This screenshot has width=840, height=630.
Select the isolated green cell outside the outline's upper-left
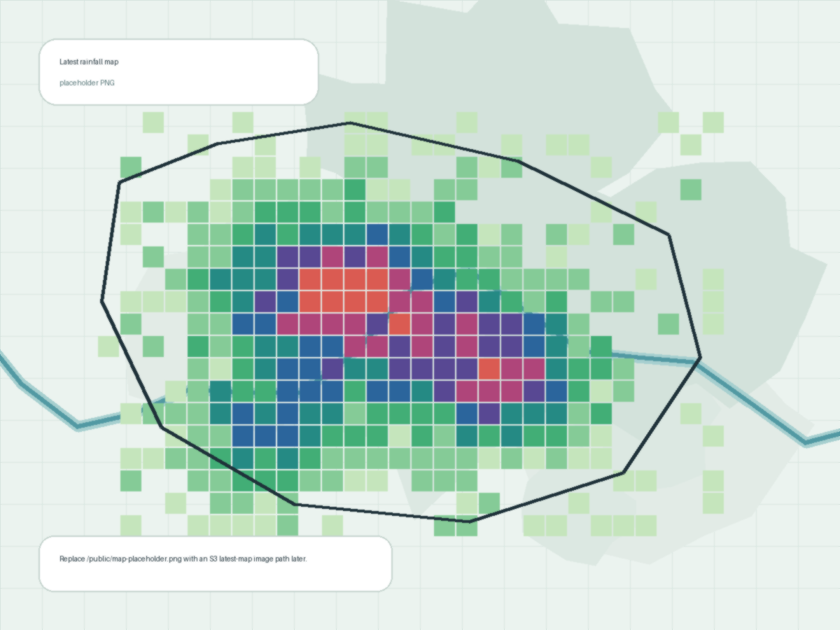click(130, 167)
